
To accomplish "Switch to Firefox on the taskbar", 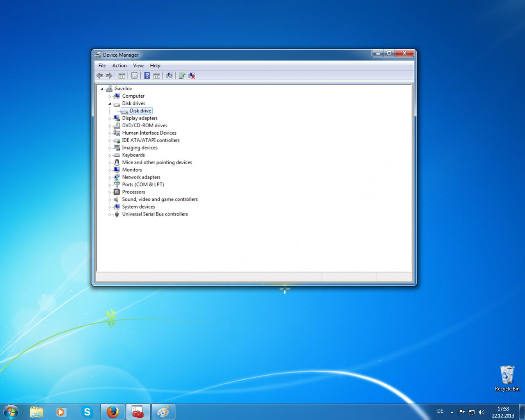I will click(112, 412).
